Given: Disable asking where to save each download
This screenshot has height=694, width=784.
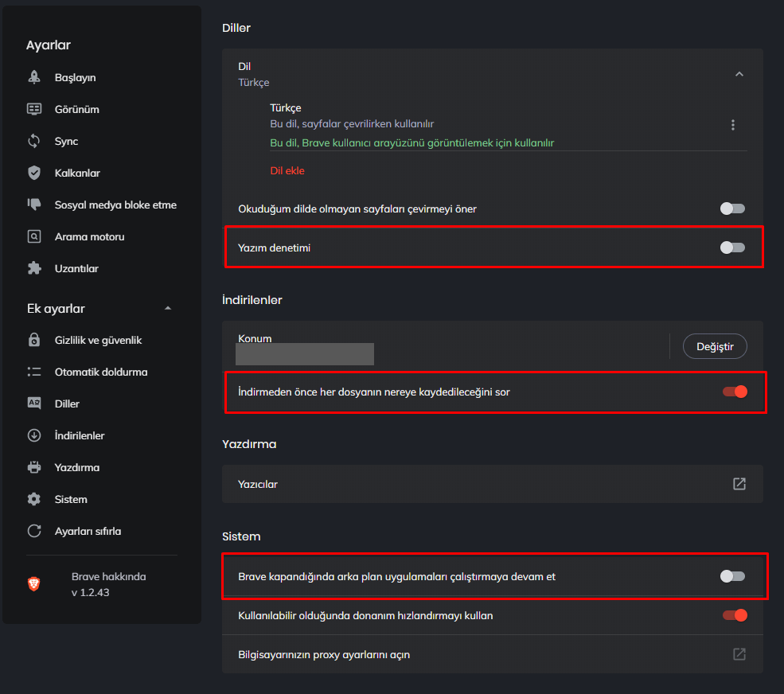Looking at the screenshot, I should [x=734, y=392].
